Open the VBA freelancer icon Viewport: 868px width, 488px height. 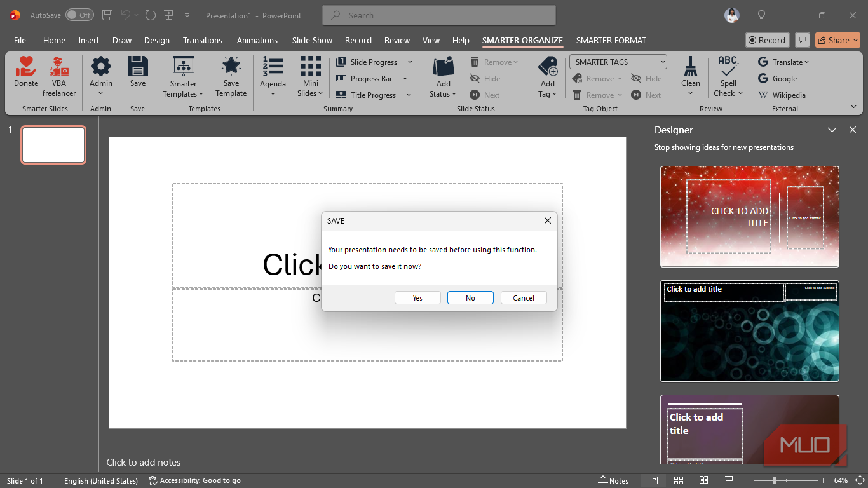[59, 66]
